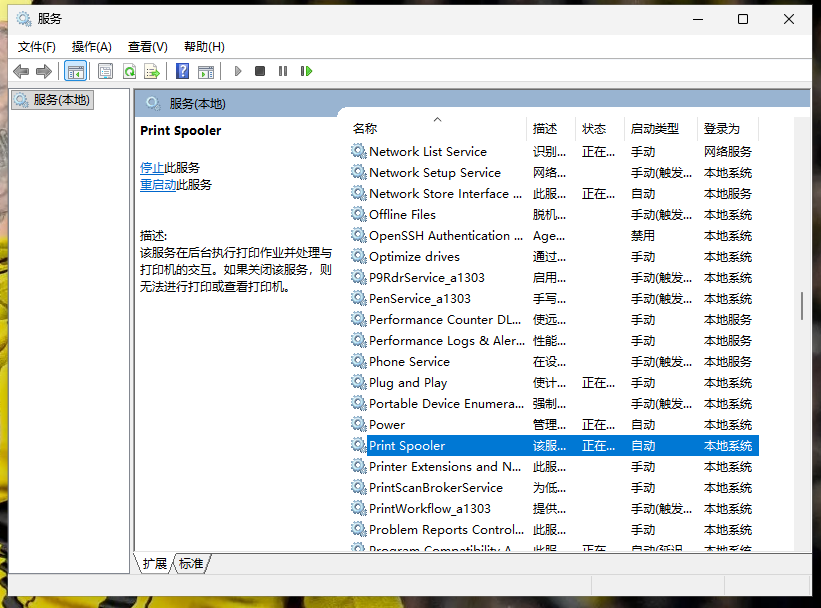The image size is (821, 608).
Task: Sort by the 名称 column header
Action: [x=437, y=128]
